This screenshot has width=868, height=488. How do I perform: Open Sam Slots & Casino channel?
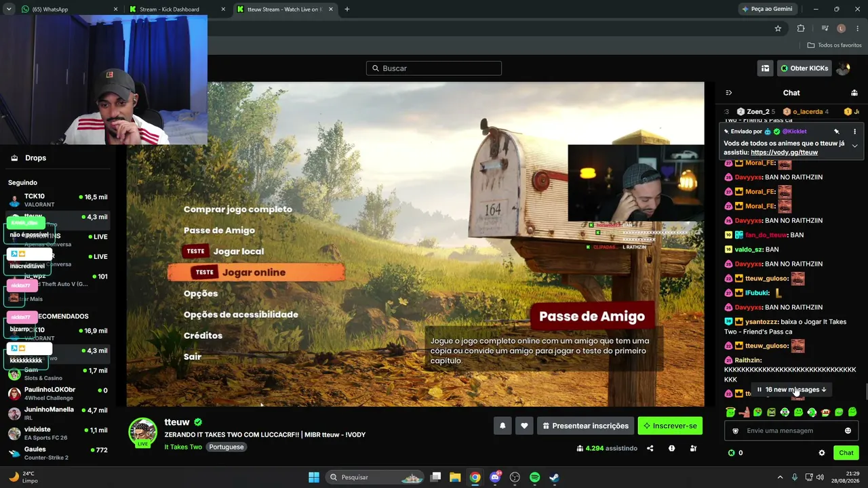click(x=58, y=374)
